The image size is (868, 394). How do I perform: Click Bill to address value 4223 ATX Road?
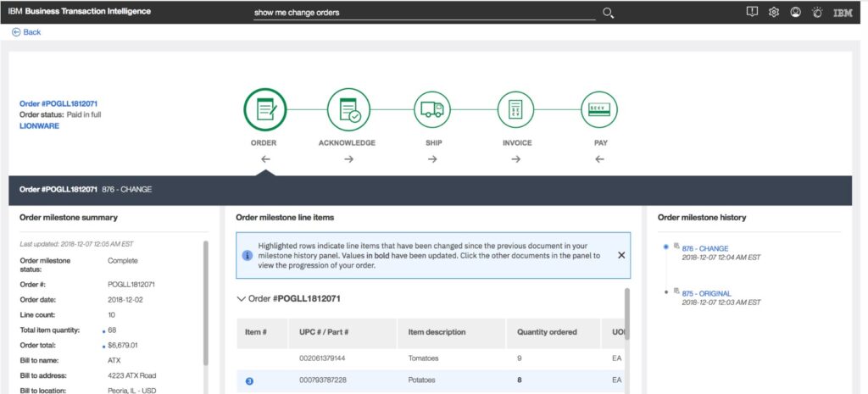[x=131, y=375]
